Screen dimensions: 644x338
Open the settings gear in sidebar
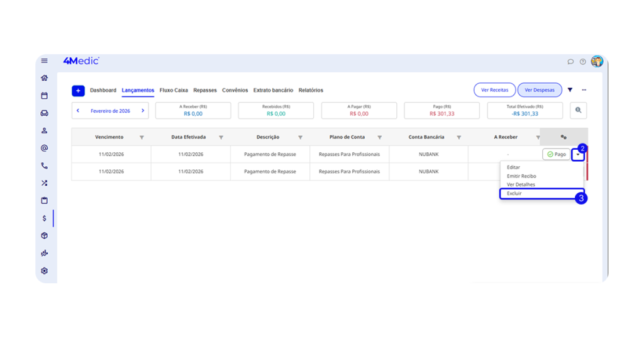coord(44,271)
